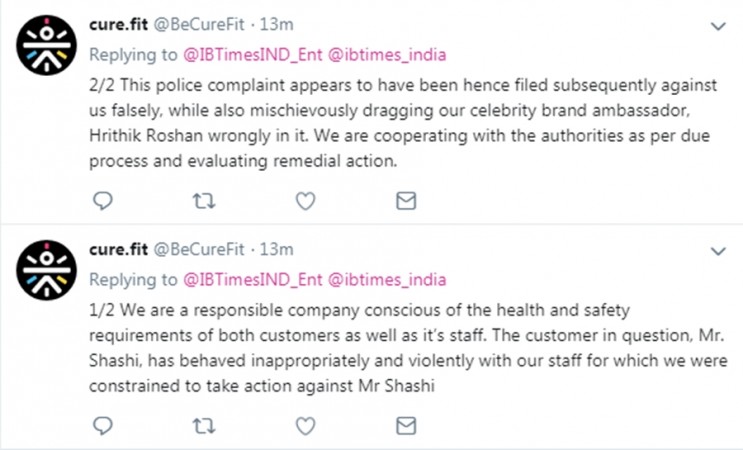Reply to the 2/2 police complaint tweet
This screenshot has height=450, width=743.
pyautogui.click(x=102, y=201)
